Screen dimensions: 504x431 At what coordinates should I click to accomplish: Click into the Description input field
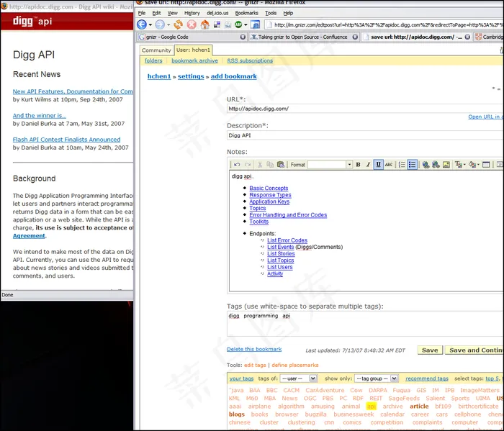click(365, 135)
